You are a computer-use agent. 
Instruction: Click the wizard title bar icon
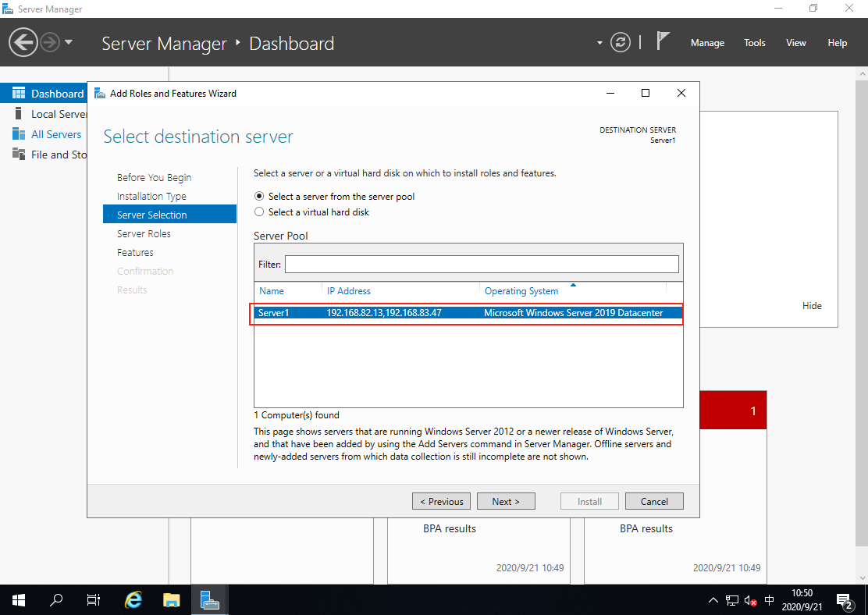[100, 93]
